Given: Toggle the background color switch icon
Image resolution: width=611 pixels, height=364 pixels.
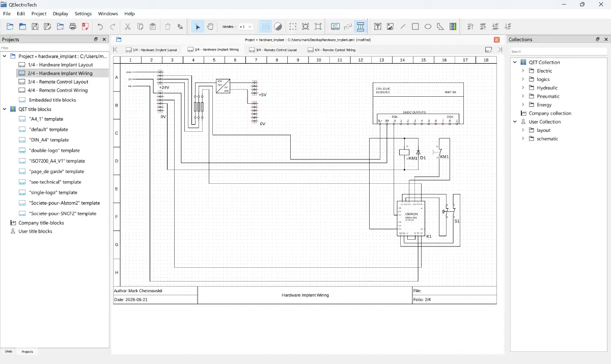Looking at the screenshot, I should click(x=278, y=26).
